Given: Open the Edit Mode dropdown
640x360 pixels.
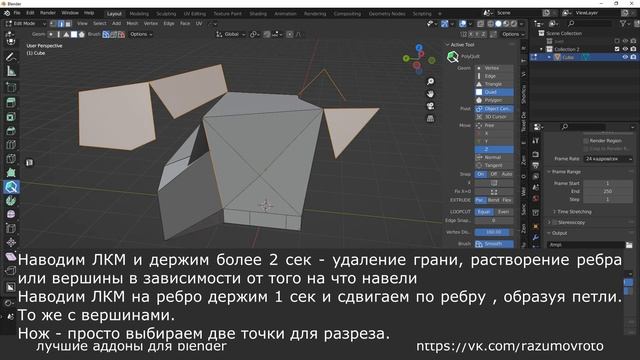Looking at the screenshot, I should [25, 24].
